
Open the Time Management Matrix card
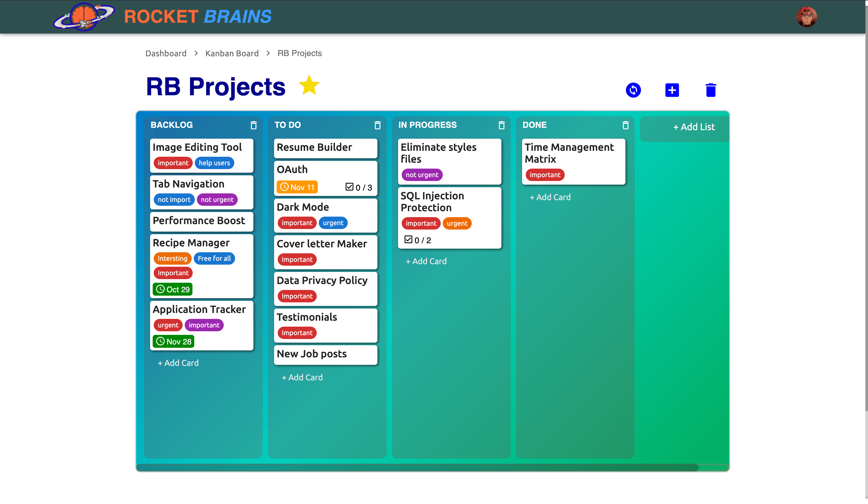click(574, 161)
